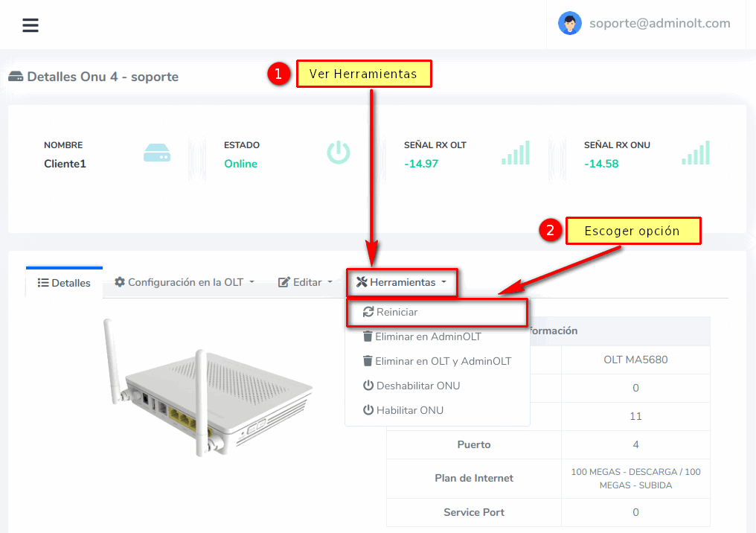Choose Eliminar en AdminOLT option
This screenshot has width=756, height=533.
(427, 336)
